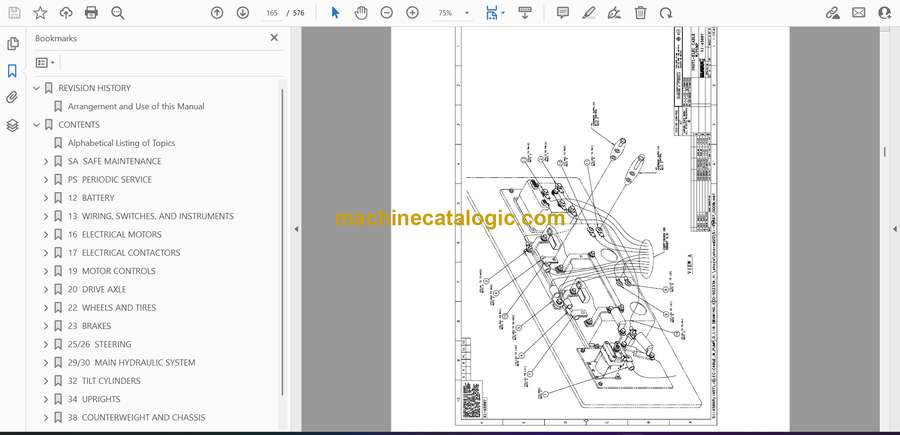The image size is (900, 435).
Task: Expand 17 ELECTRICAL CONTACTORS bookmark
Action: pos(46,253)
